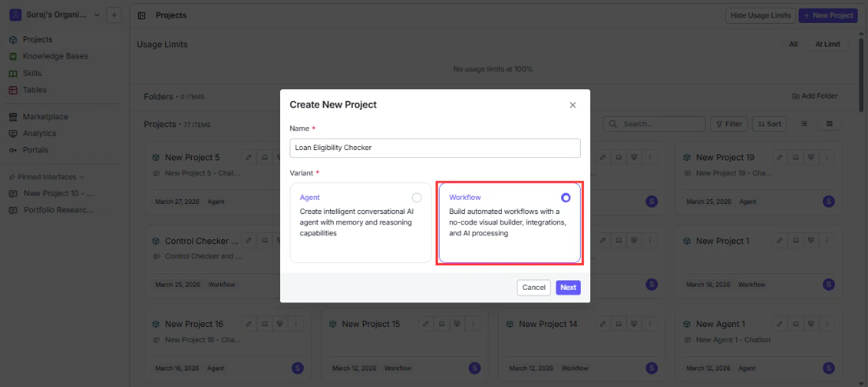The image size is (868, 387).
Task: Click edit pencil on New Project 1
Action: [x=780, y=241]
